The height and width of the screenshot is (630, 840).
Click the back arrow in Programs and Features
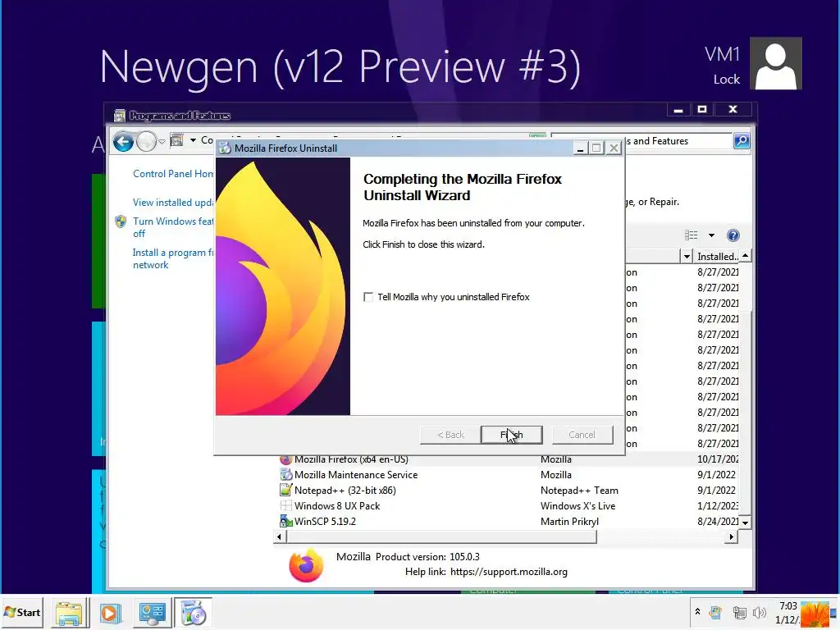pyautogui.click(x=123, y=142)
